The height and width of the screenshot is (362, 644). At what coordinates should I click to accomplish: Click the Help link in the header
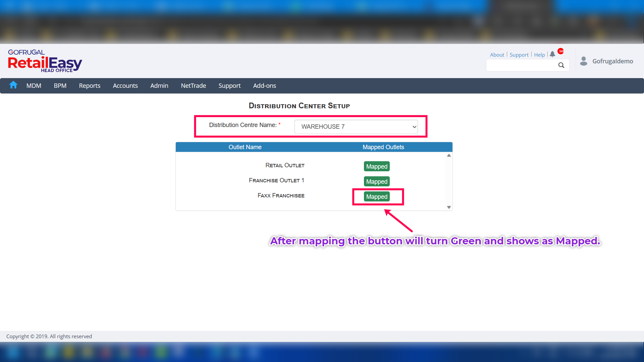[x=539, y=55]
